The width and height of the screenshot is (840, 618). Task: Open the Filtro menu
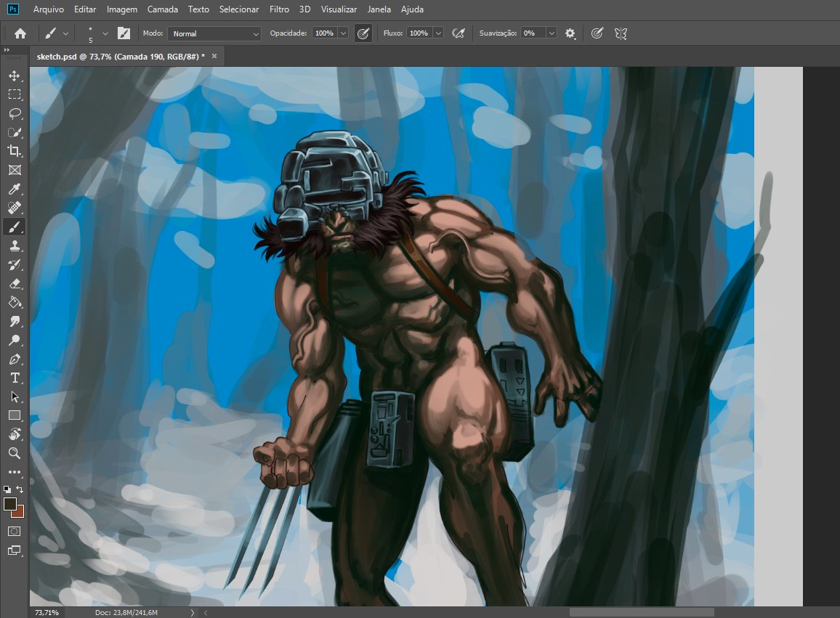click(279, 9)
